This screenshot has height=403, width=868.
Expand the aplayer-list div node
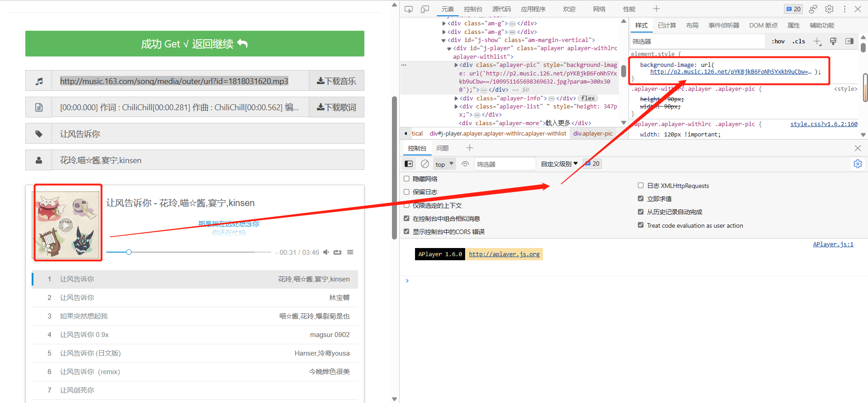point(456,107)
